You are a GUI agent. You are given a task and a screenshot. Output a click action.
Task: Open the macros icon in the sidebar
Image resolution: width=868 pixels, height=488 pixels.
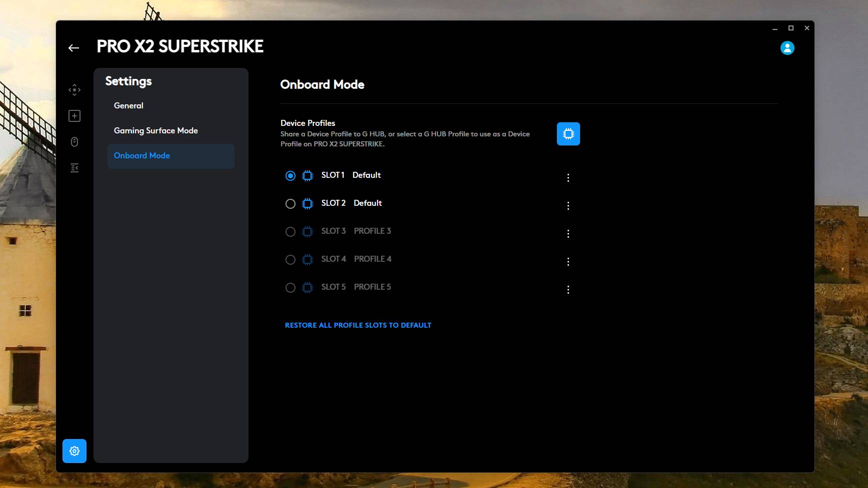[74, 168]
